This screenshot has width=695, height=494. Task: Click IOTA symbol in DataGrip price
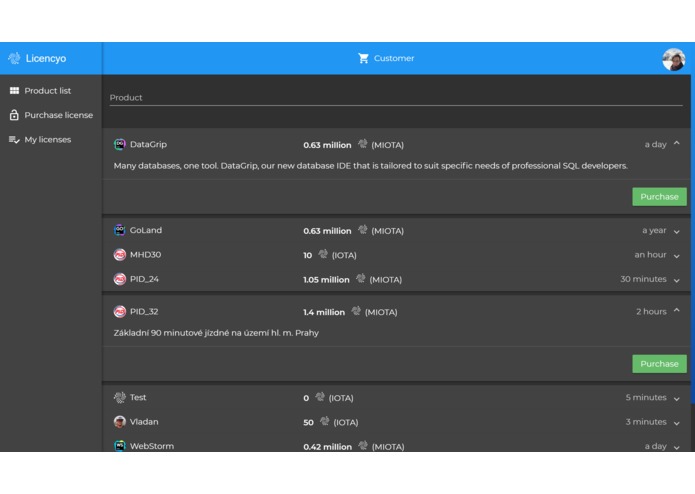tap(363, 144)
